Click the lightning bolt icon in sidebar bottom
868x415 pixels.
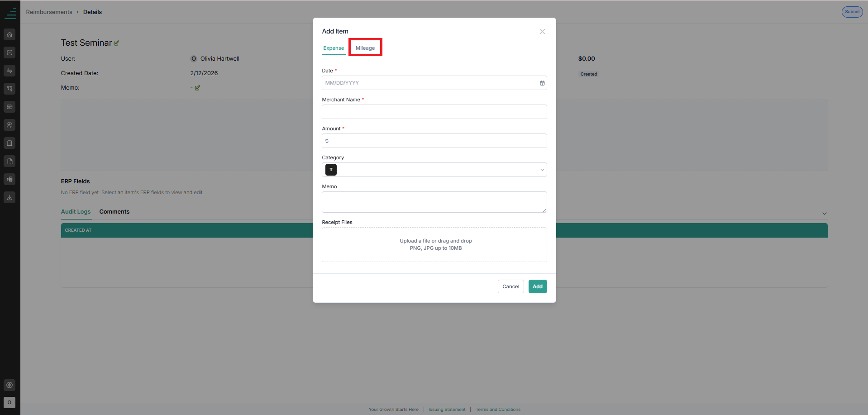(10, 385)
